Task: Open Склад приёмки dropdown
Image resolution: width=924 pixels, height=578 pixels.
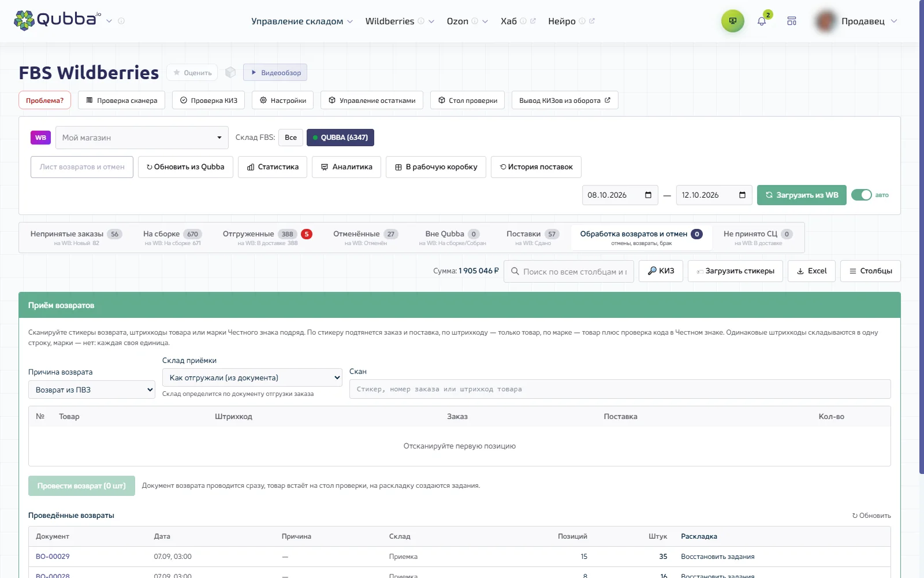Action: (252, 377)
